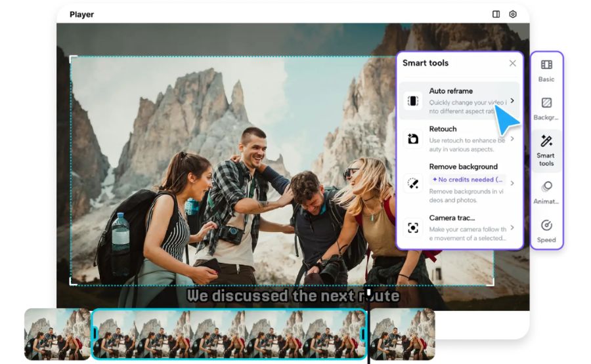This screenshot has width=591, height=364.
Task: Click the 'Smart tools' panel heading
Action: 426,63
